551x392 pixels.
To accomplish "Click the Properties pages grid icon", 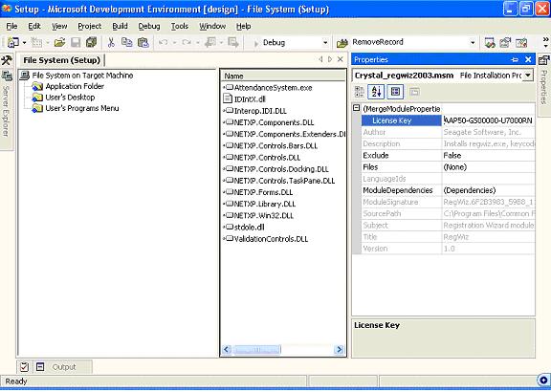I will point(395,92).
